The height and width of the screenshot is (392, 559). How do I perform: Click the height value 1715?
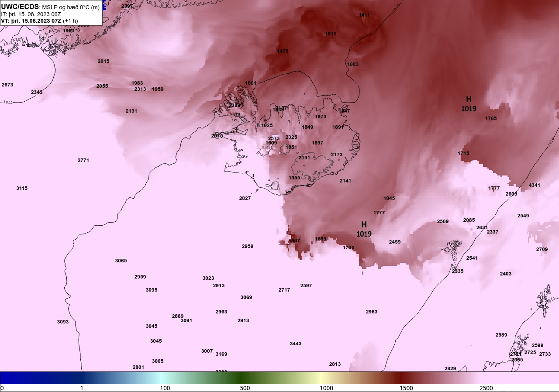coord(463,153)
